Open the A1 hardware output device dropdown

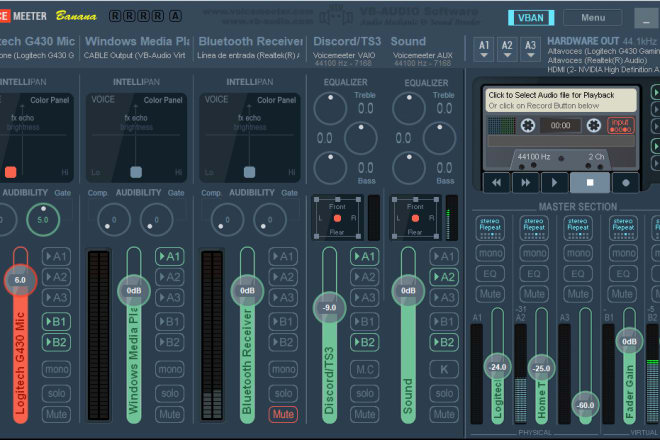coord(484,49)
